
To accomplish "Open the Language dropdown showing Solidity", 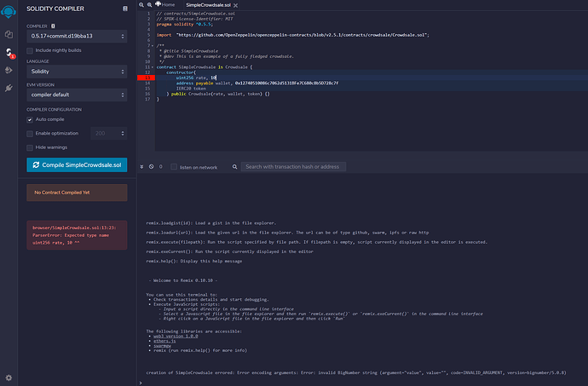I will coord(77,72).
